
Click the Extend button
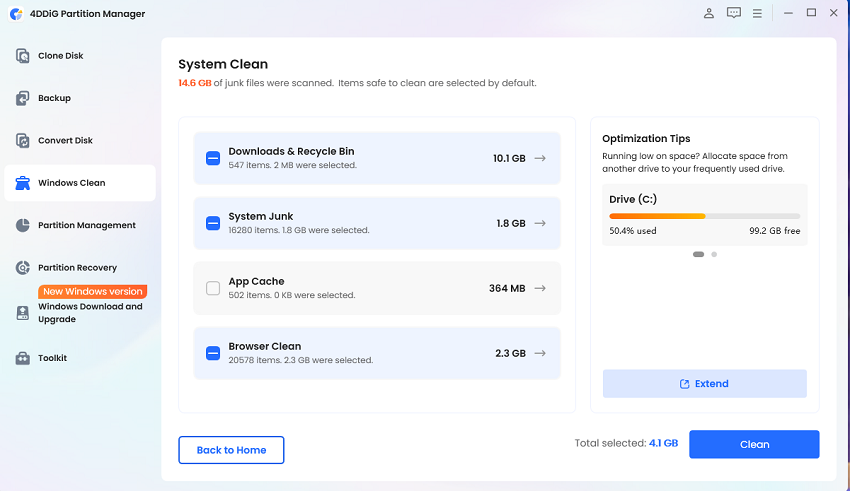click(705, 384)
